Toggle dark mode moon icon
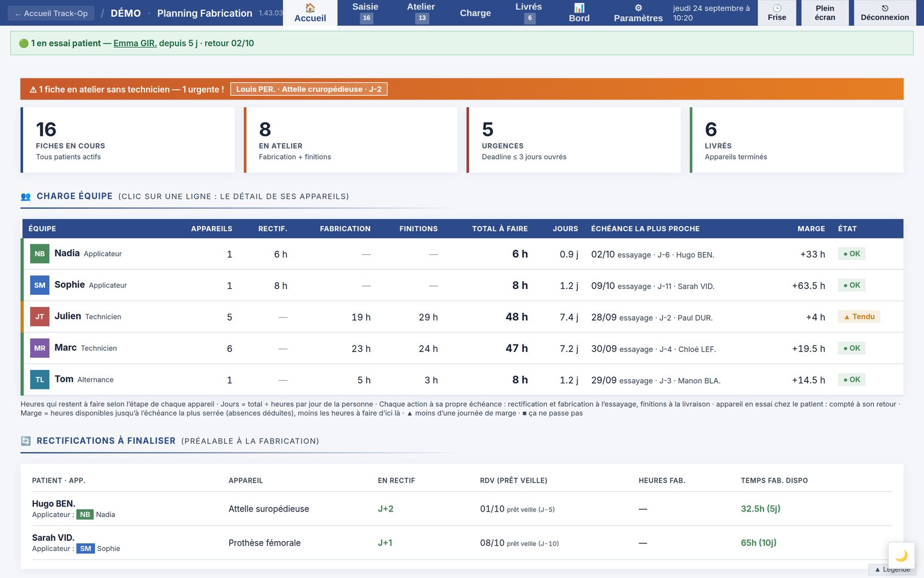Screen dimensions: 924x578 coord(901,555)
